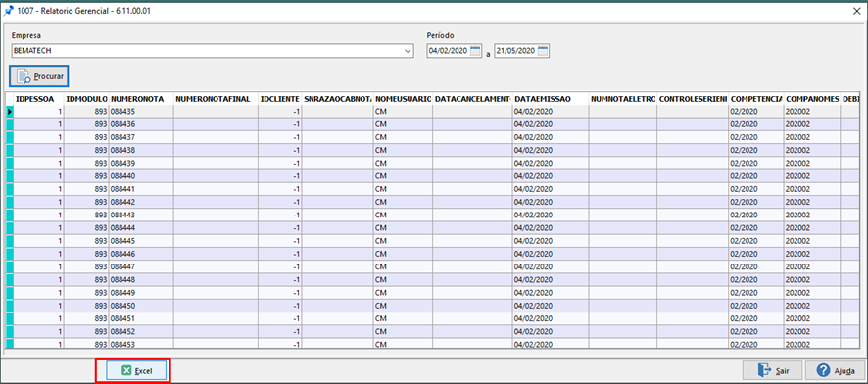The height and width of the screenshot is (384, 868).
Task: Select nota number cell 088452
Action: [x=141, y=331]
